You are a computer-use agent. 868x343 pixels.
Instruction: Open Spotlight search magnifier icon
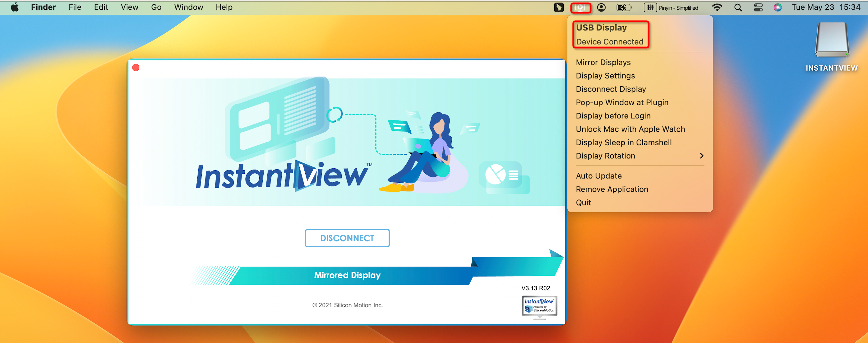pos(738,7)
